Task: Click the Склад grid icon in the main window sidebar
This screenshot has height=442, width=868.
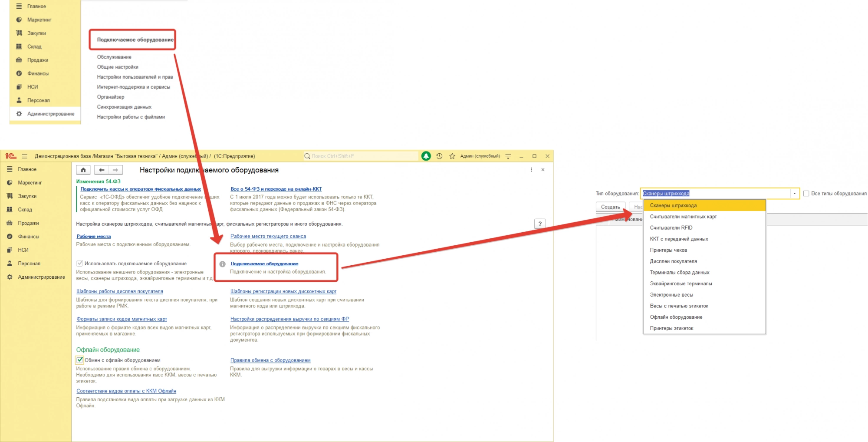Action: pyautogui.click(x=10, y=210)
